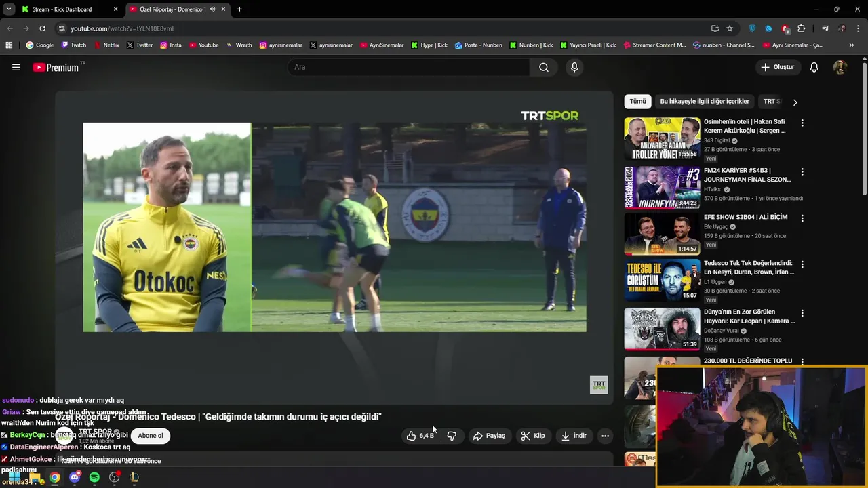Create a clip with Klip button
This screenshot has width=868, height=488.
coord(533,436)
